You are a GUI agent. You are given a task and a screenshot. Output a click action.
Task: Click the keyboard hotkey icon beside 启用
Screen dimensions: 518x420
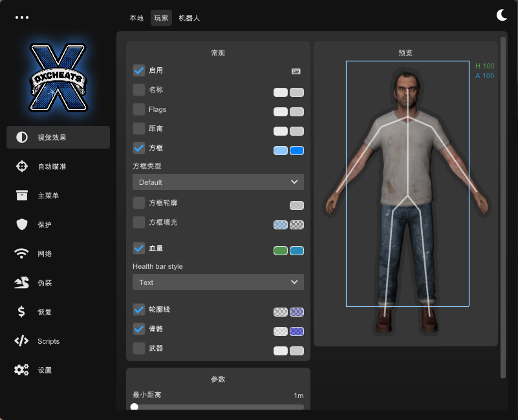[x=296, y=71]
